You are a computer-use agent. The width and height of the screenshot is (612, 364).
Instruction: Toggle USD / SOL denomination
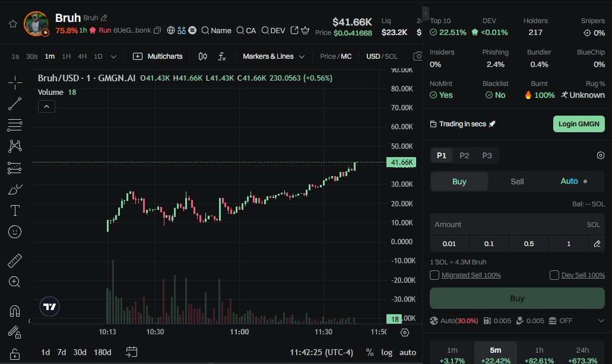click(382, 56)
